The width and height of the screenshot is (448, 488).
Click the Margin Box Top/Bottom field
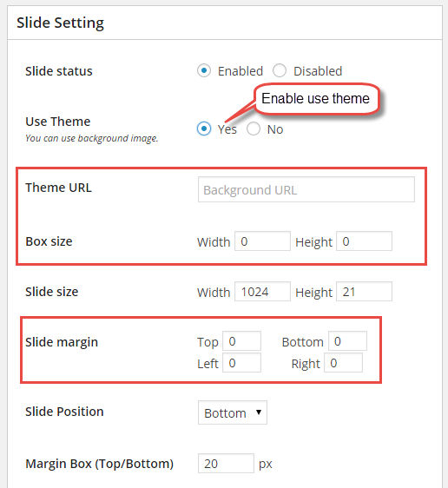coord(226,464)
